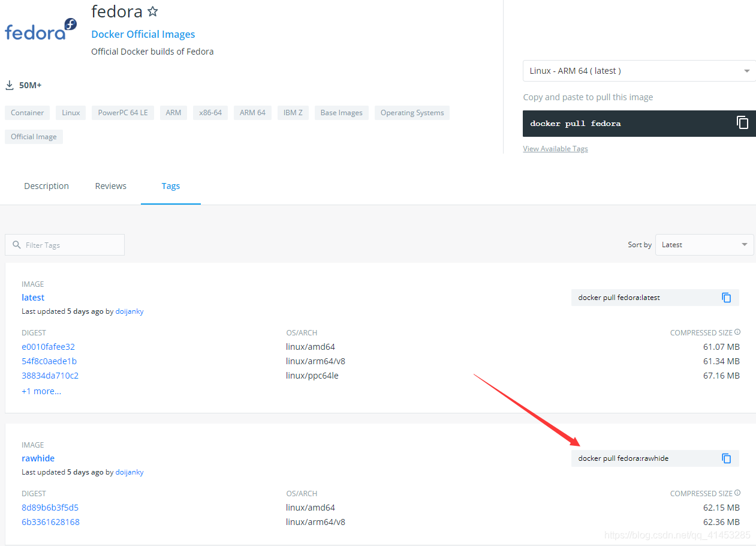Copy the docker pull fedora:latest command
Viewport: 756px width, 546px height.
coord(726,298)
